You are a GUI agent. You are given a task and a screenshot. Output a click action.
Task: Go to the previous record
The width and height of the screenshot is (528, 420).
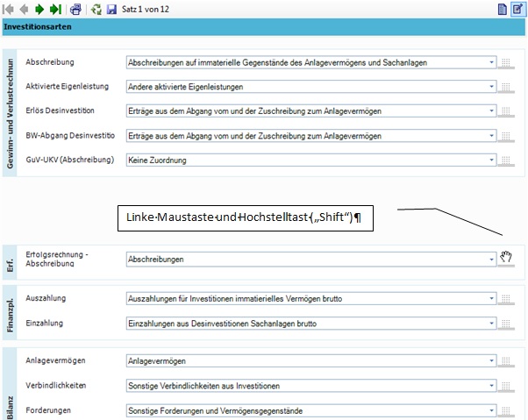[25, 9]
